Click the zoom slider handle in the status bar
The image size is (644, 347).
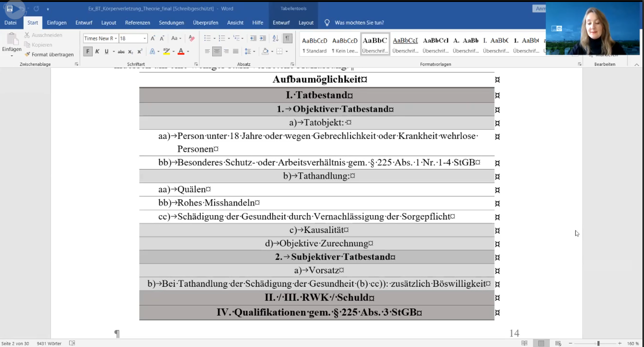tap(598, 343)
